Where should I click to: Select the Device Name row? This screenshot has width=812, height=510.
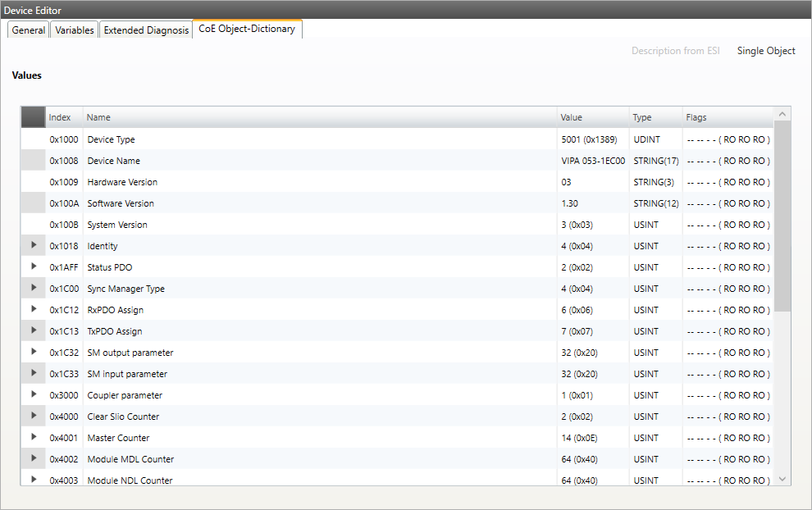[x=113, y=161]
